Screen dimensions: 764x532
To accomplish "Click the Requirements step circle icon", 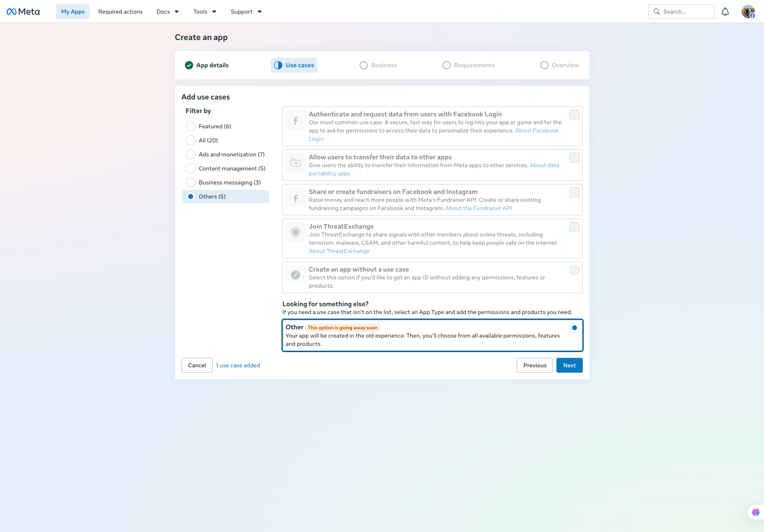I will (447, 65).
